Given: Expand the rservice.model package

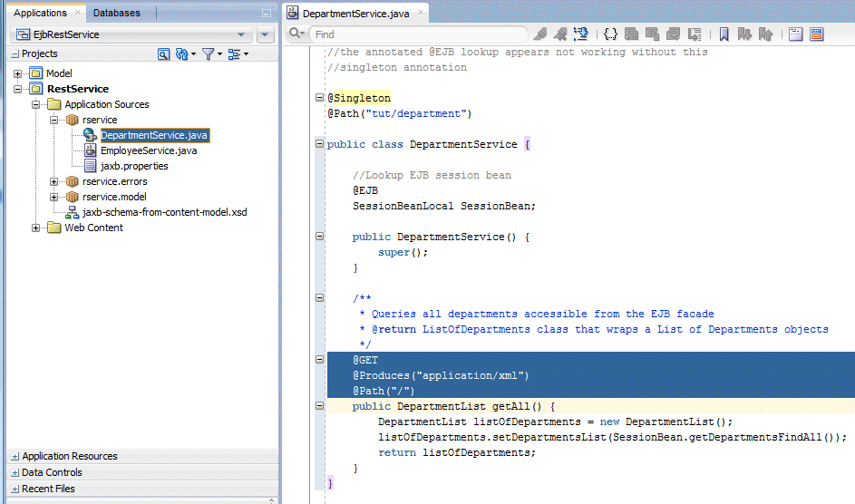Looking at the screenshot, I should (x=53, y=197).
